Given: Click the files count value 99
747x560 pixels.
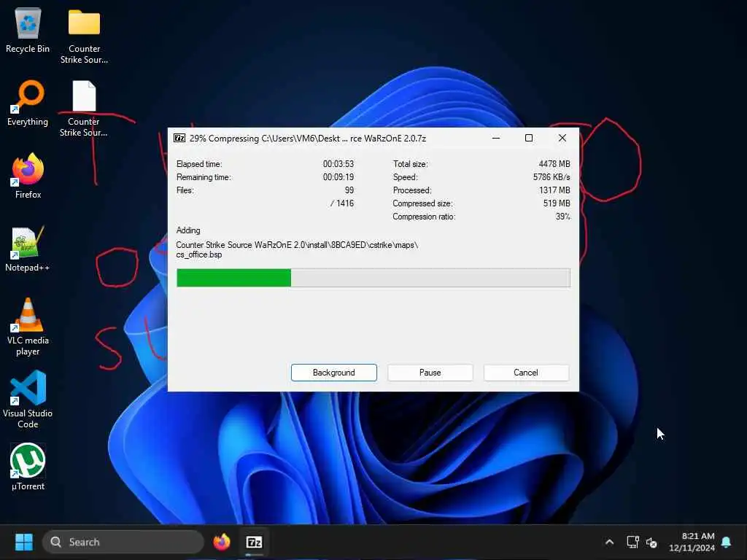Looking at the screenshot, I should (x=349, y=190).
